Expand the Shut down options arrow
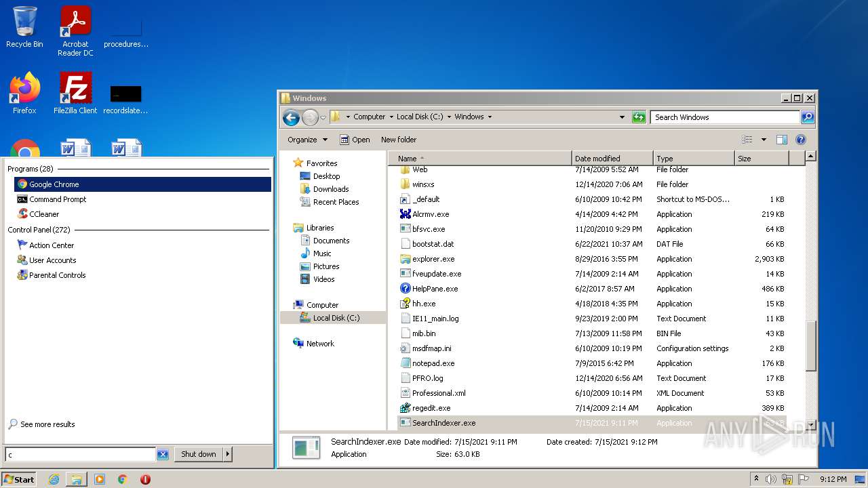 point(227,455)
